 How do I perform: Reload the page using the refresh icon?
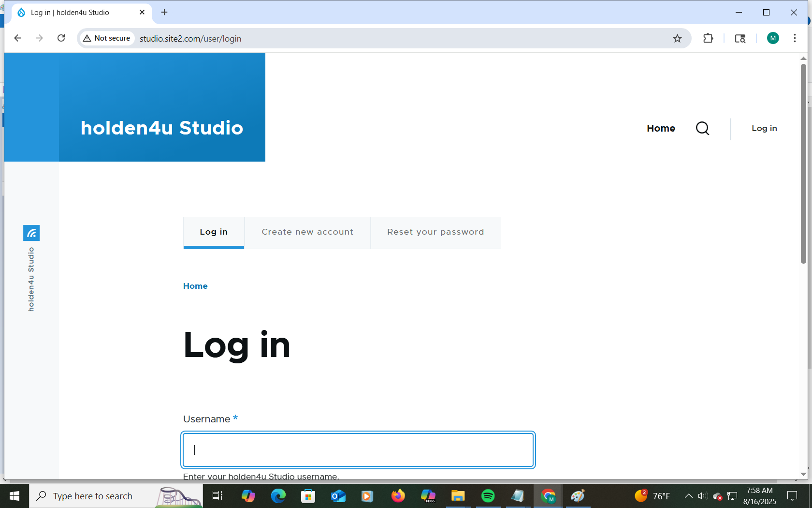(x=61, y=38)
